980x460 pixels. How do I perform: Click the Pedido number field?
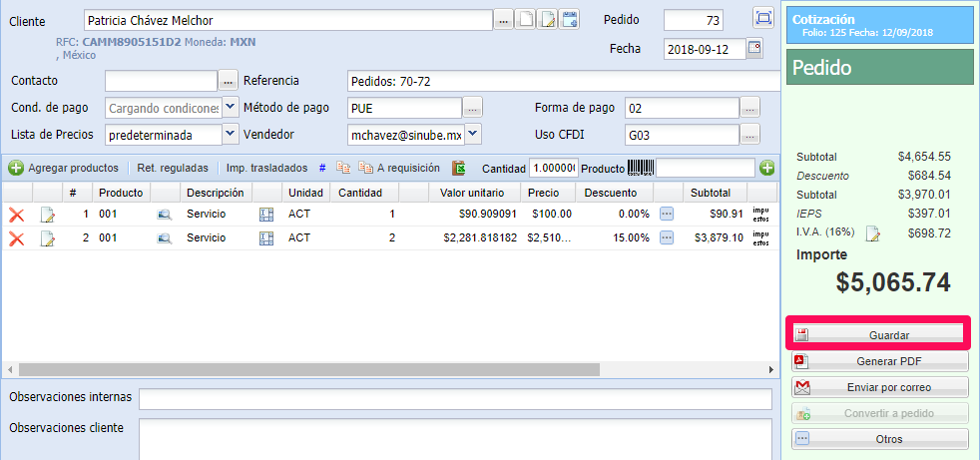click(x=694, y=19)
